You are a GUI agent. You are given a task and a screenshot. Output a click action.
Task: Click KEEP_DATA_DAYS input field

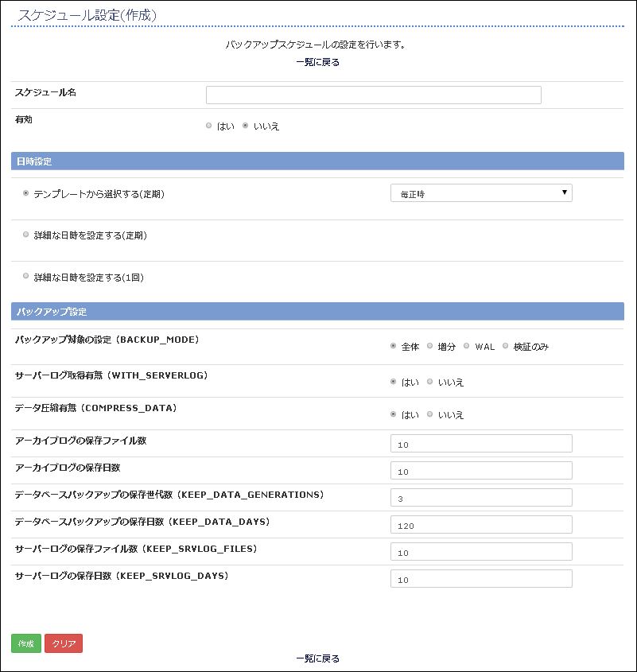pyautogui.click(x=481, y=524)
